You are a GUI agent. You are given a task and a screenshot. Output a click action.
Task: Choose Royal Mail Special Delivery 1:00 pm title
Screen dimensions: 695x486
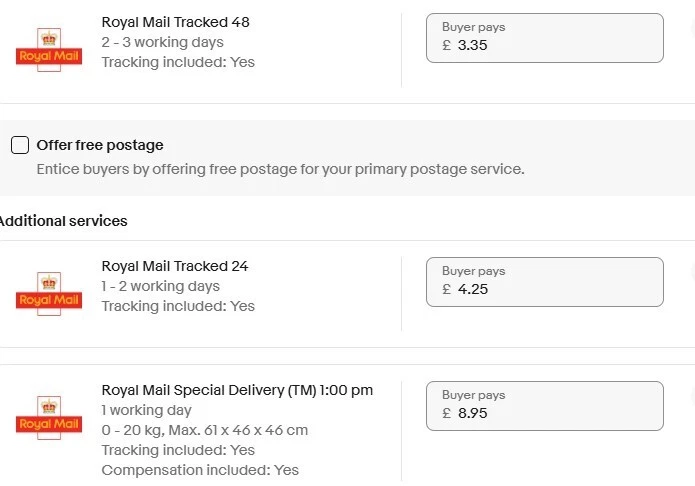point(237,390)
